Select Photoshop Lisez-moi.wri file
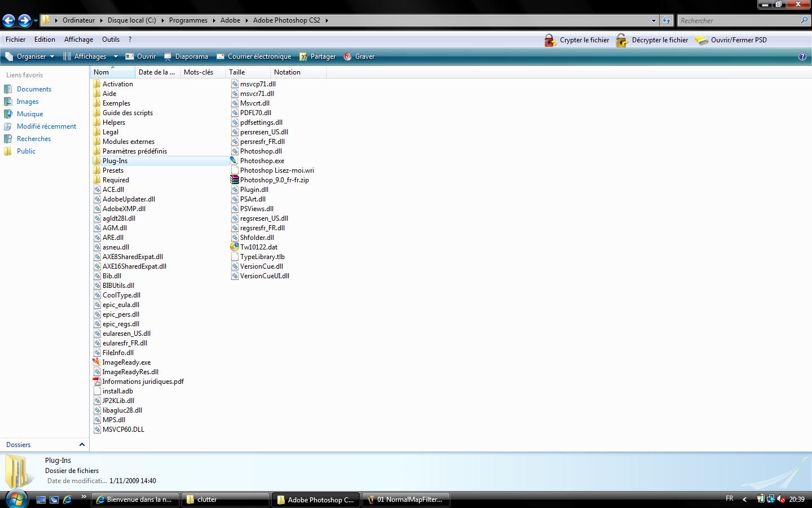Screen dimensions: 812x508 (x=272, y=170)
